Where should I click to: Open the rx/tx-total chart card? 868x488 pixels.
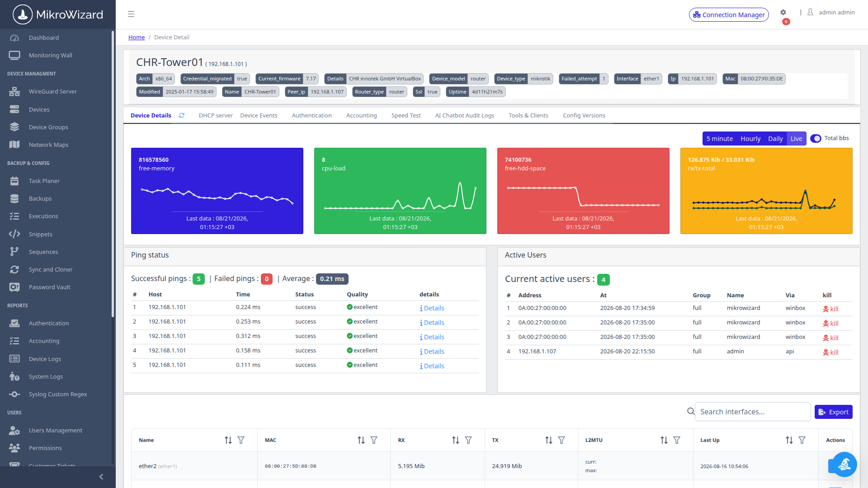tap(766, 191)
